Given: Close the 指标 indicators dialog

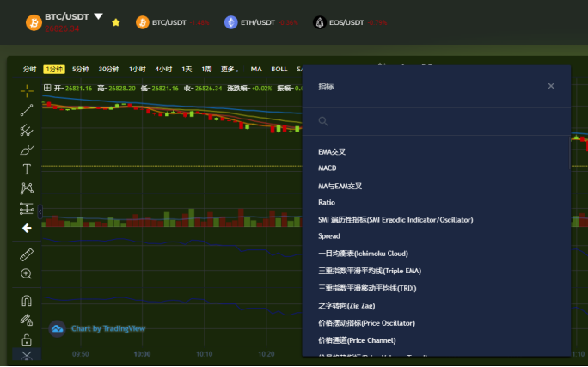Looking at the screenshot, I should click(x=551, y=86).
